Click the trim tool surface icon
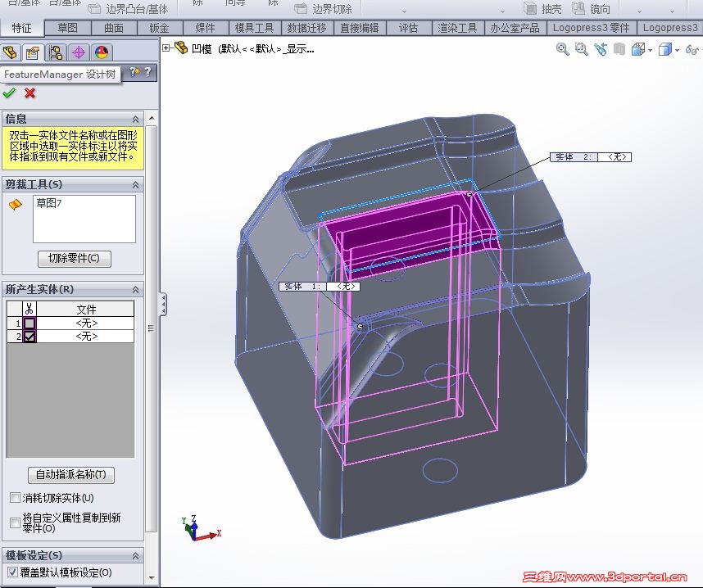 pyautogui.click(x=16, y=205)
